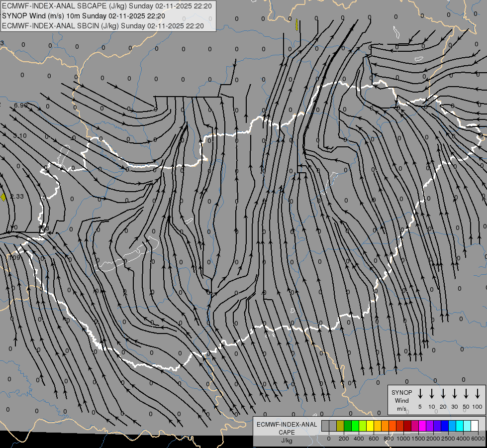Click the 600 tick label on CAPE scale
The height and width of the screenshot is (448, 487).
tap(374, 439)
